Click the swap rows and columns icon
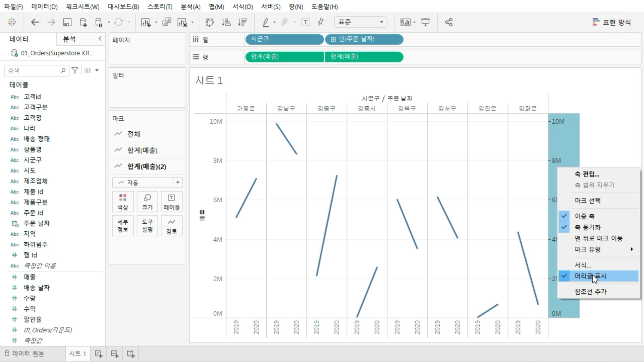Screen dimensions: 644x362 tap(210, 22)
